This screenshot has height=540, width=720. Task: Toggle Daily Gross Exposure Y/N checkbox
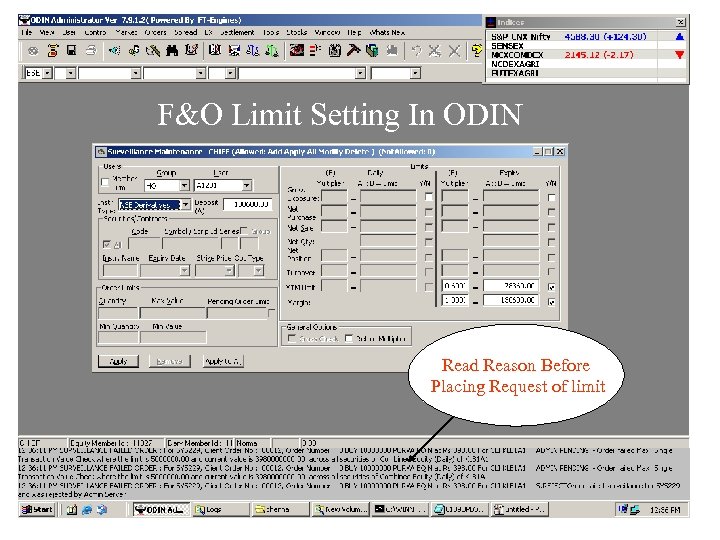428,197
